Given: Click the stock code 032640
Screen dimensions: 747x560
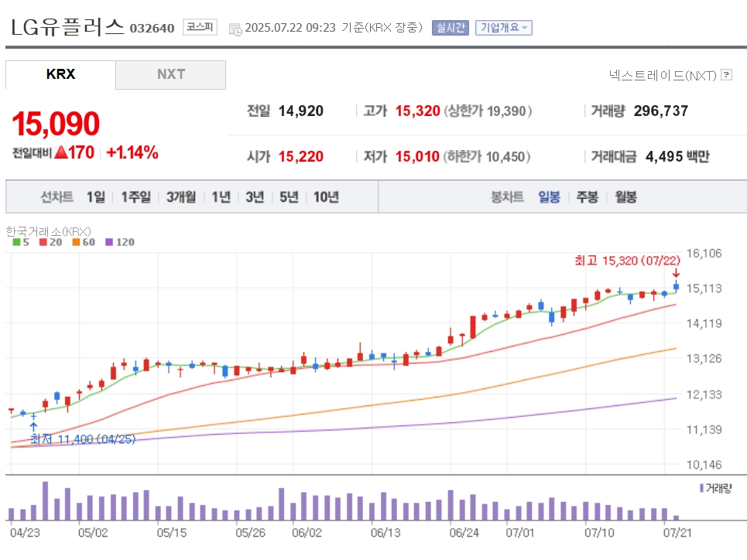Looking at the screenshot, I should [152, 29].
